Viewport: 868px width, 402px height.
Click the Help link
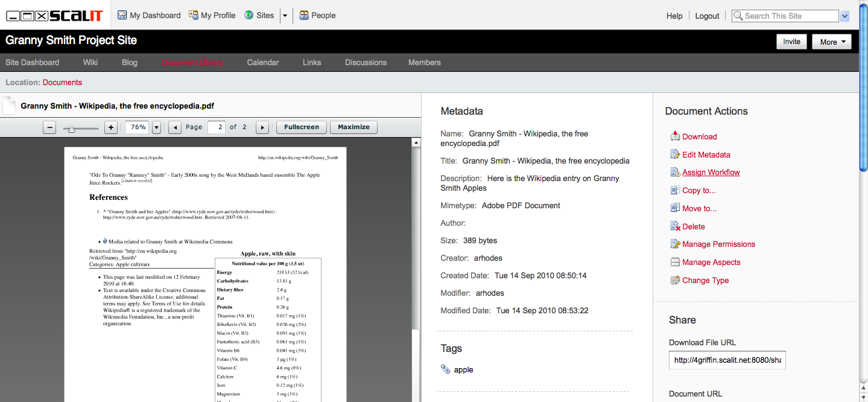[x=674, y=16]
